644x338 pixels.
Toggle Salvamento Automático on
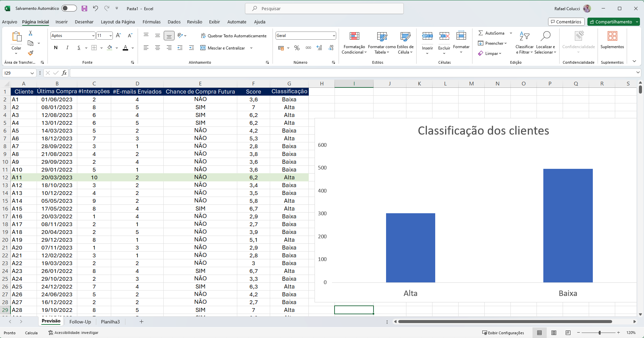(69, 8)
